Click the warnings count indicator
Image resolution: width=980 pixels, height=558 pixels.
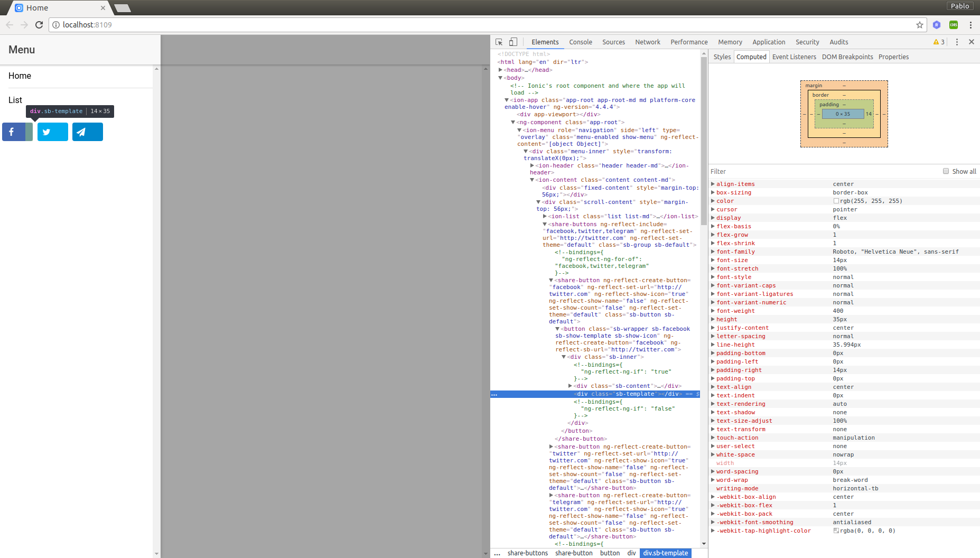click(939, 42)
